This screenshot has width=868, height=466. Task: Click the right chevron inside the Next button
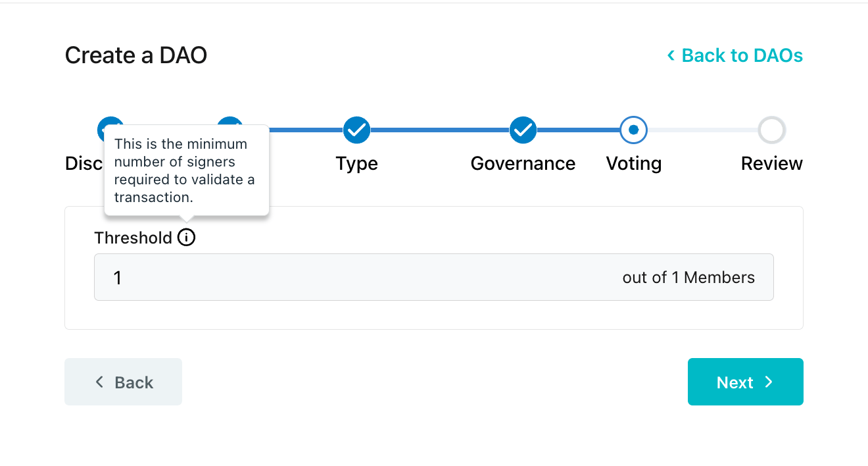click(x=769, y=382)
